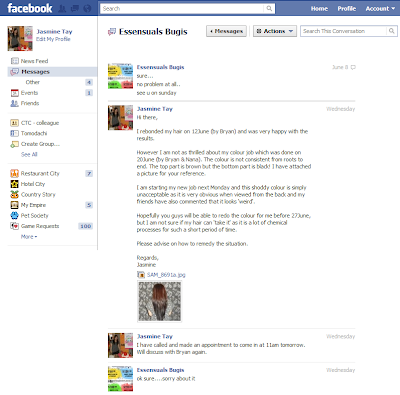Screen dimensions: 400x395
Task: Expand the More apps list
Action: pos(29,237)
